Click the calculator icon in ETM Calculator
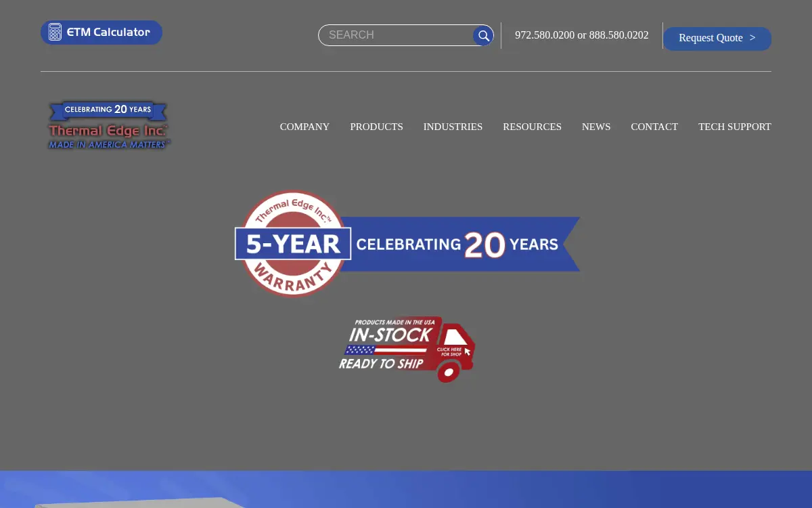This screenshot has width=812, height=508. pos(55,32)
